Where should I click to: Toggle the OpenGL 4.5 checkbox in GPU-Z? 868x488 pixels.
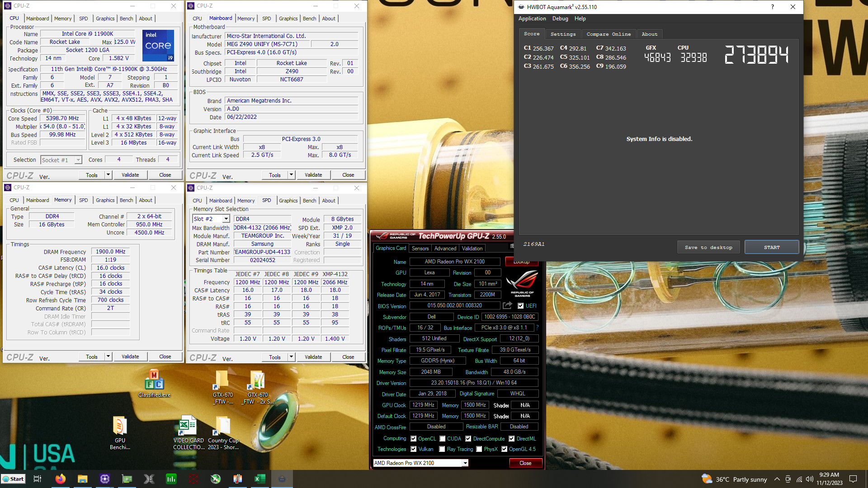coord(504,449)
